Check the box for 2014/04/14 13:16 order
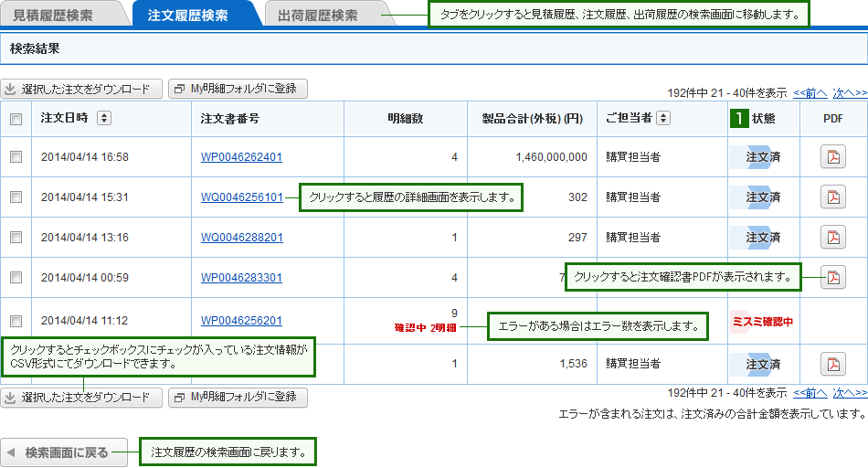The image size is (868, 468). 16,238
